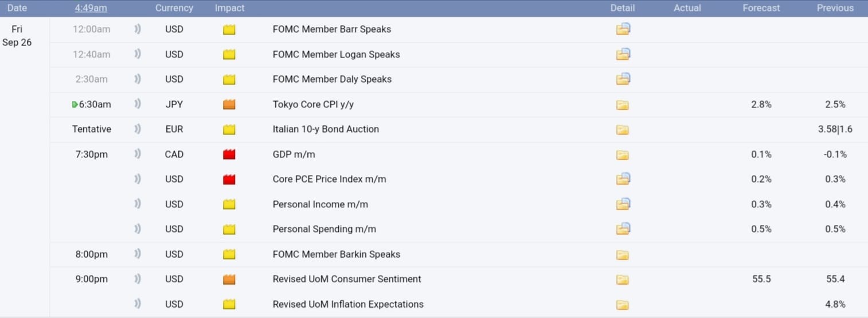The width and height of the screenshot is (868, 318).
Task: Open the Core PCE Price Index m/m event
Action: (x=329, y=179)
